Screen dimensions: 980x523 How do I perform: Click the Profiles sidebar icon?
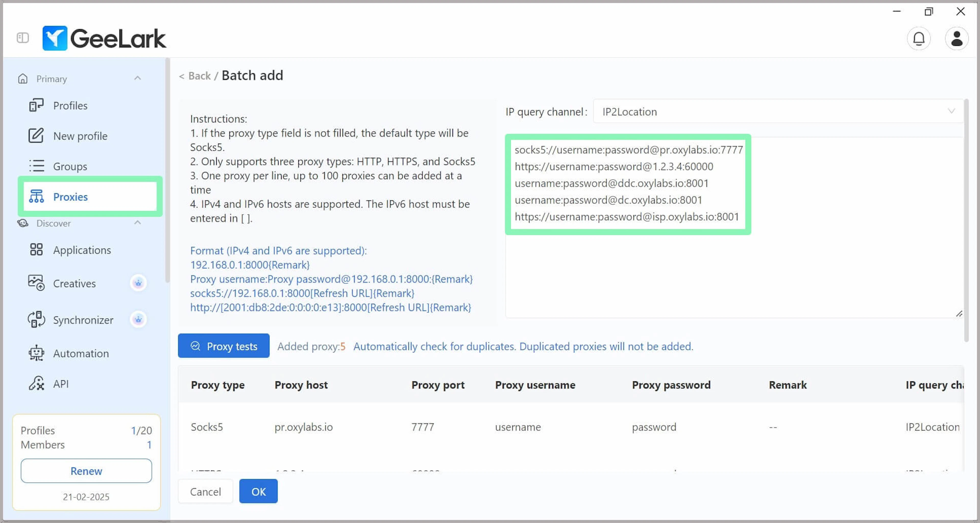click(36, 105)
